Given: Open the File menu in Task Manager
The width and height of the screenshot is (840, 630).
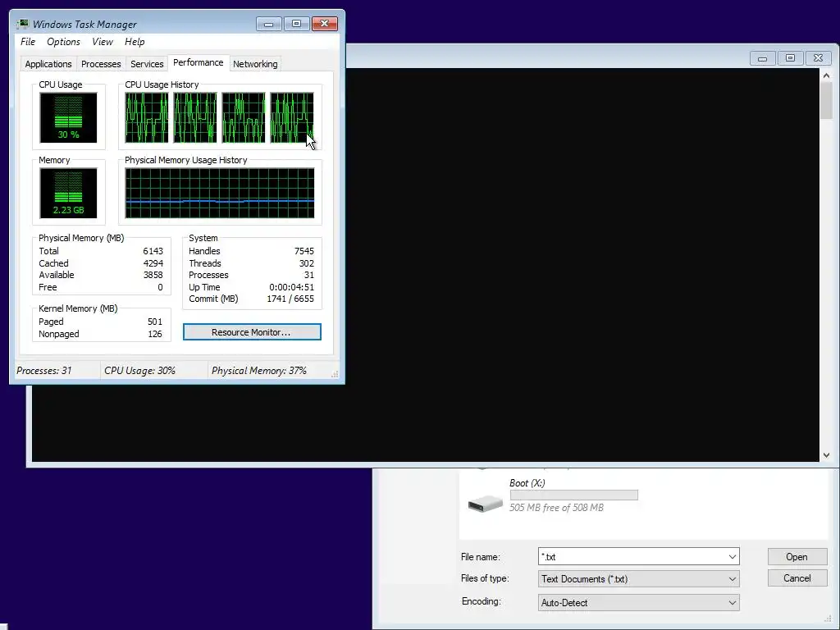Looking at the screenshot, I should (28, 42).
